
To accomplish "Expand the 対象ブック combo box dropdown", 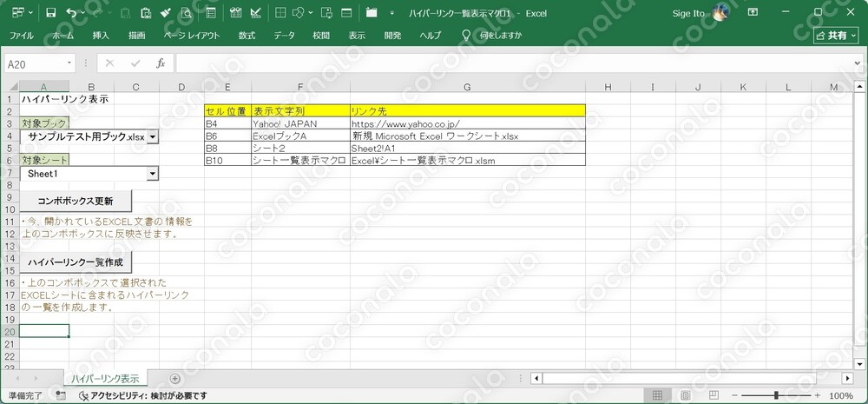I will tap(153, 136).
